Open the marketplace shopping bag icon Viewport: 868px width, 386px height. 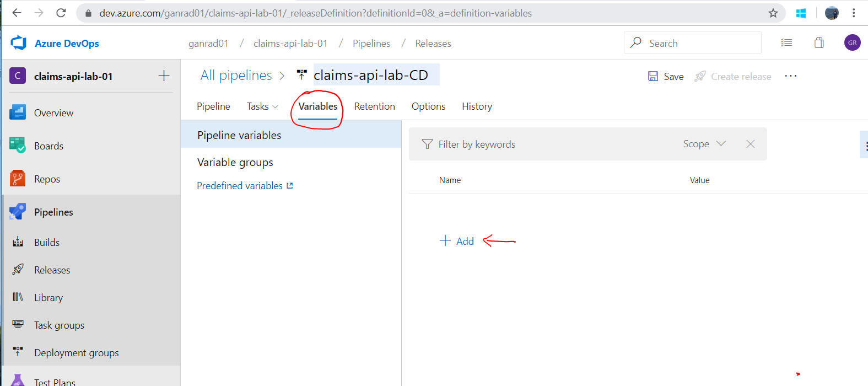click(x=820, y=42)
